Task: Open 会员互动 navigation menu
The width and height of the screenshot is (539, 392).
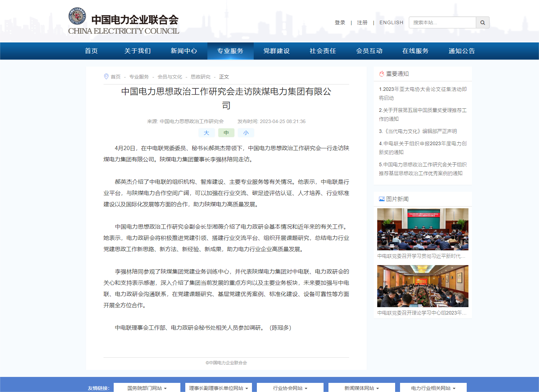Action: pos(369,51)
